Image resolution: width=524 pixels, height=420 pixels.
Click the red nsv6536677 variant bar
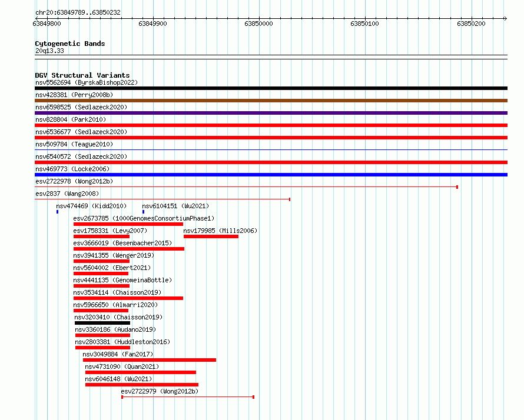click(271, 138)
